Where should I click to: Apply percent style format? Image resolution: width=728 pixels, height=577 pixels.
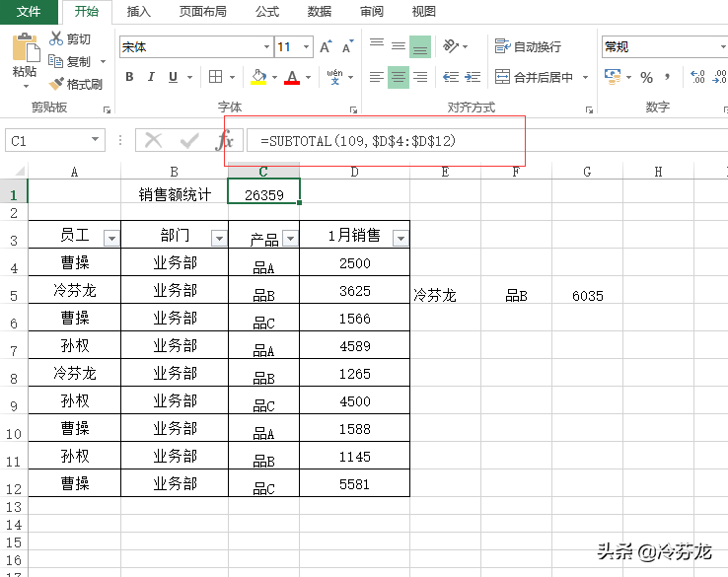[646, 77]
